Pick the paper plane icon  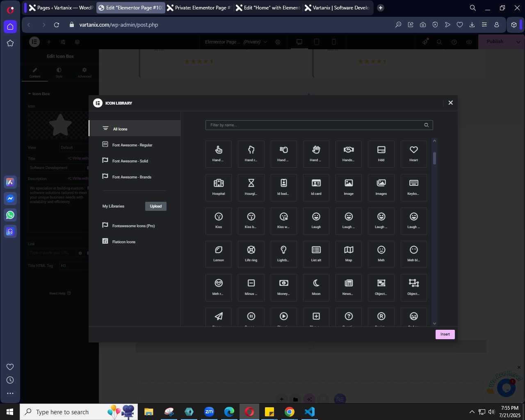coord(219,317)
